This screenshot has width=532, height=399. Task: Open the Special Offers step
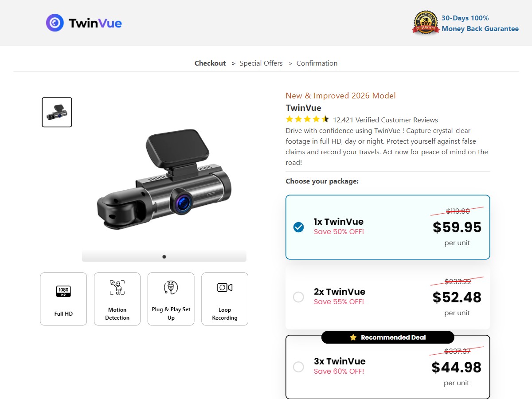(x=261, y=63)
